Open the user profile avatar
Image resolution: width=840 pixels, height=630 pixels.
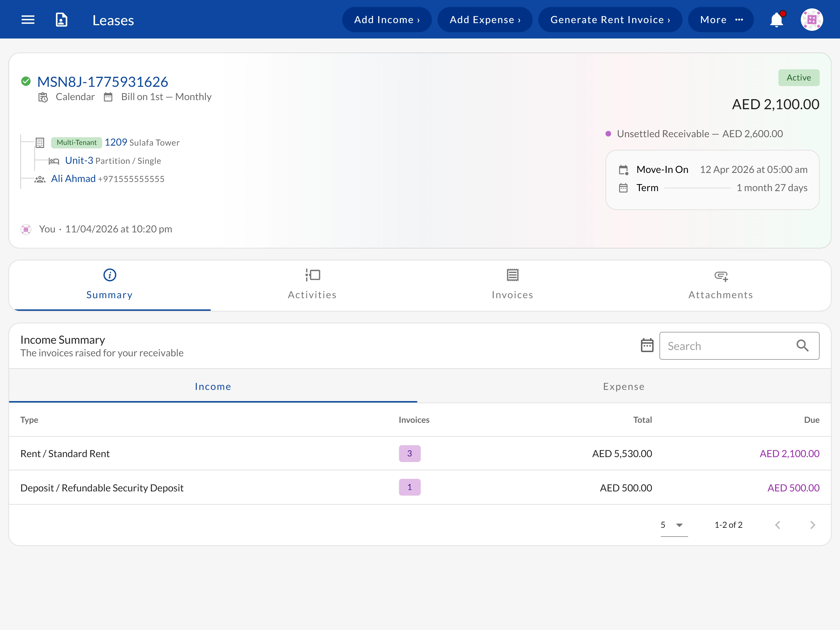pyautogui.click(x=812, y=20)
